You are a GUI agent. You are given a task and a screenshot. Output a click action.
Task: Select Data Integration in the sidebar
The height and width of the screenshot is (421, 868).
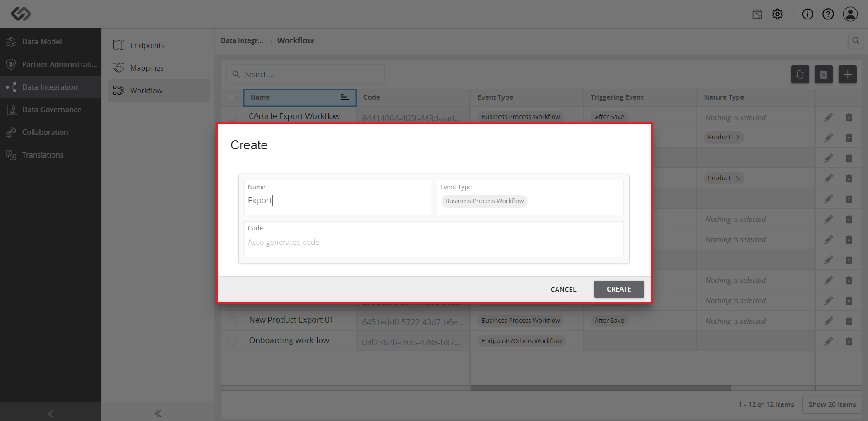coord(51,87)
